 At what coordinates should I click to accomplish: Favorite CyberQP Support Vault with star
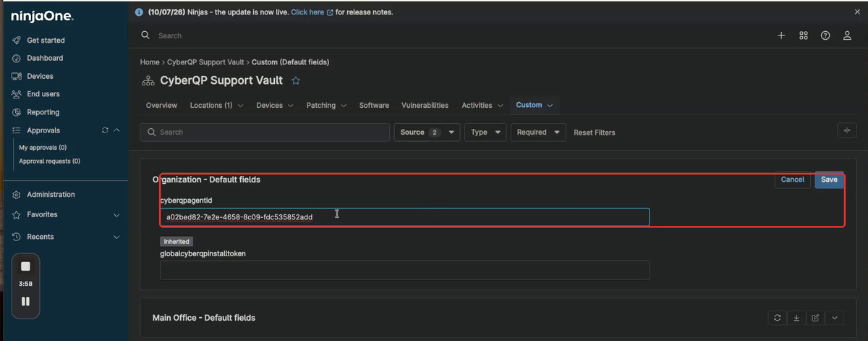click(x=295, y=80)
